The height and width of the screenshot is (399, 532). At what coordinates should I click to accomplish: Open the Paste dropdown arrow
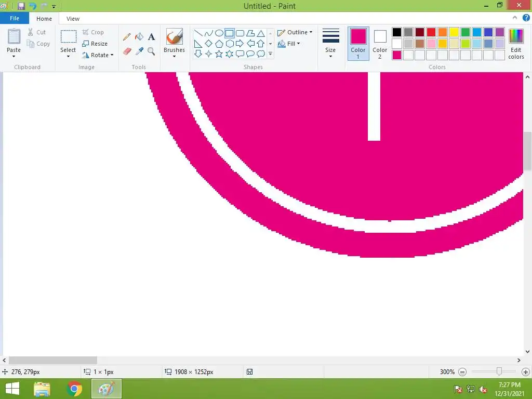14,56
